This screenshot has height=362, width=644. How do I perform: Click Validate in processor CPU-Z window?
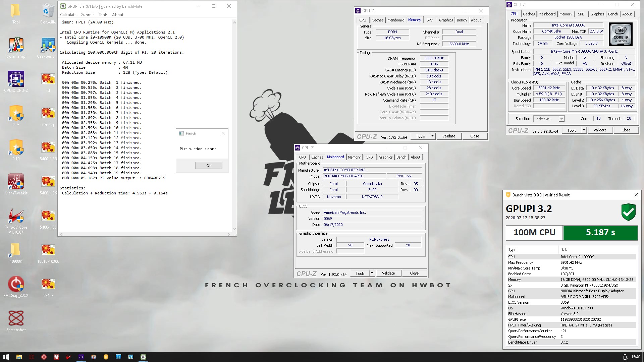point(600,130)
